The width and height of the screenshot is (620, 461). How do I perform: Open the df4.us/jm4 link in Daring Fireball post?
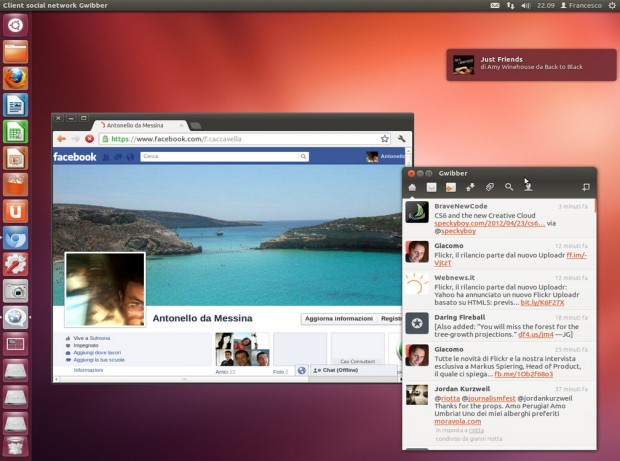535,334
